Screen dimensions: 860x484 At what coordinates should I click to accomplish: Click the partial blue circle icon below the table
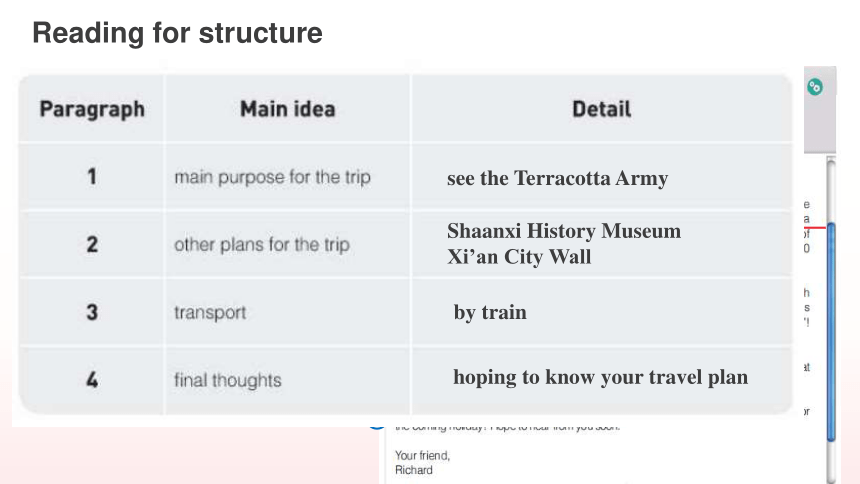coord(376,426)
